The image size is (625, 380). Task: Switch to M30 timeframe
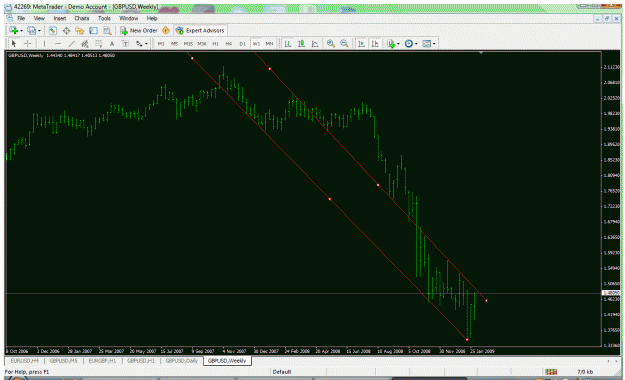coord(202,44)
